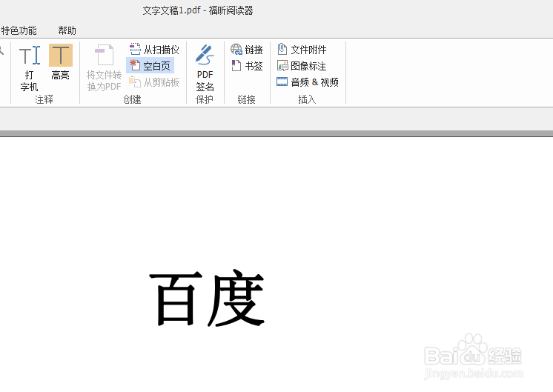Create a blank page (空白页)
This screenshot has width=553, height=392.
pyautogui.click(x=150, y=66)
